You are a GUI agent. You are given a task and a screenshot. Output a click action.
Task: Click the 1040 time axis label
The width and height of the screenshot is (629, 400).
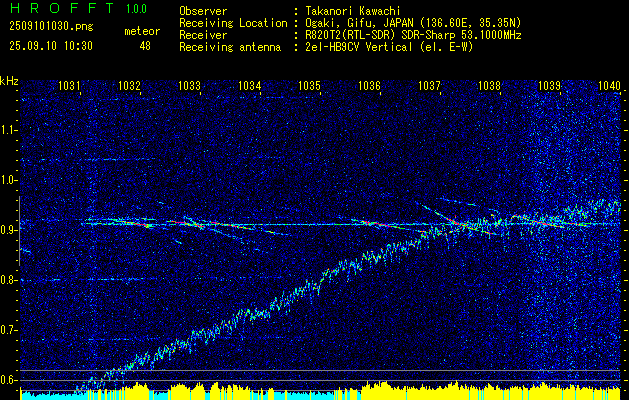609,85
